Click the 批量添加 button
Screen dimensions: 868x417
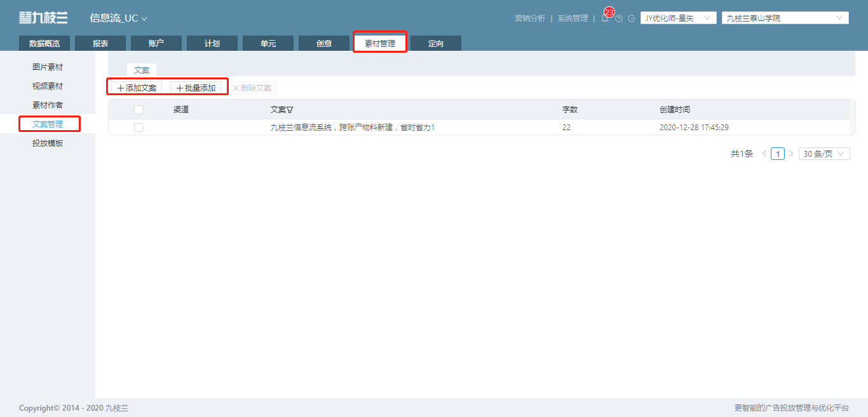coord(196,88)
